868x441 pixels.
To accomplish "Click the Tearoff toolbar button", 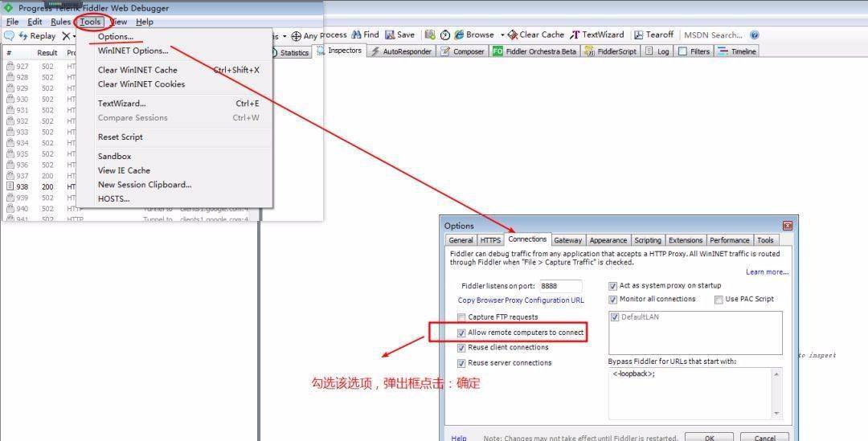I will click(653, 35).
